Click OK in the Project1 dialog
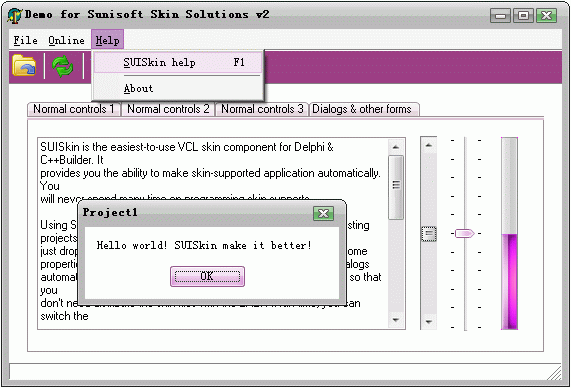Image resolution: width=571 pixels, height=388 pixels. [207, 276]
